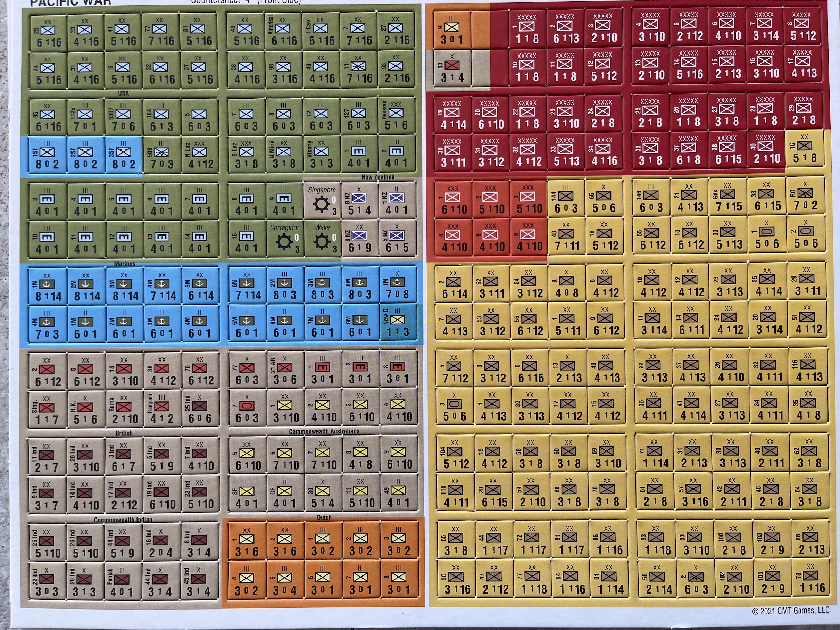Screen dimensions: 840x630
Task: Select the red army 1 counter 1-1-8
Action: [x=527, y=29]
